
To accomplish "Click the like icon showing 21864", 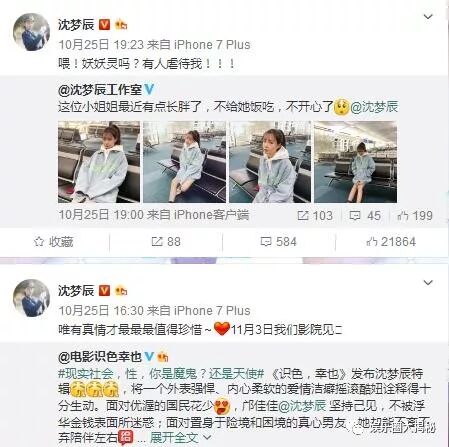I will pos(371,241).
